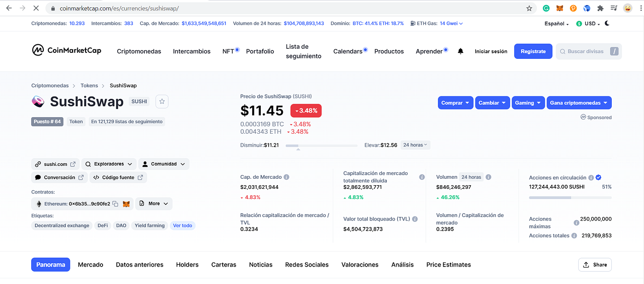Open the Exploradores dropdown
644x284 pixels.
109,164
